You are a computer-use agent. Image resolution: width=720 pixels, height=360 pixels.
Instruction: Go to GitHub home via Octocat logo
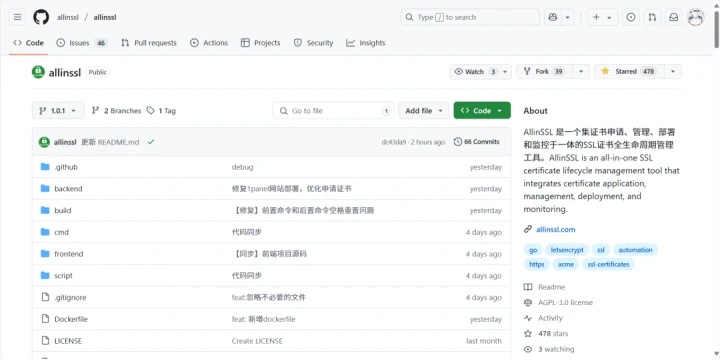[x=41, y=17]
